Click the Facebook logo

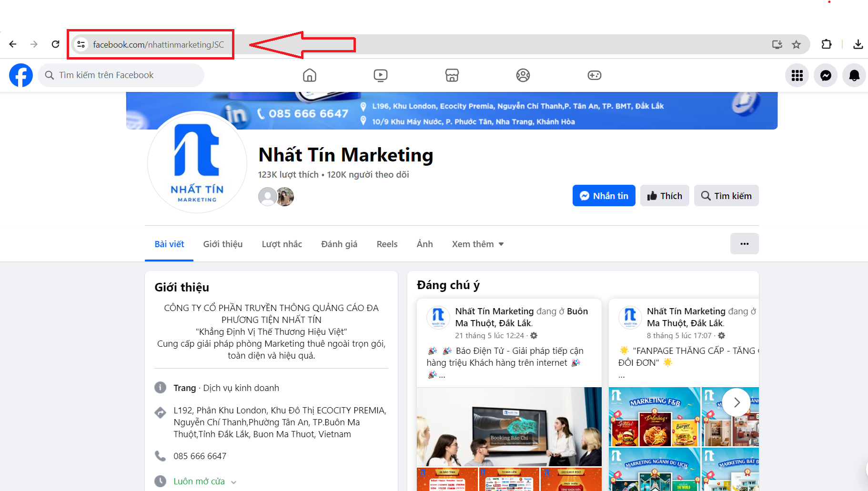[21, 75]
